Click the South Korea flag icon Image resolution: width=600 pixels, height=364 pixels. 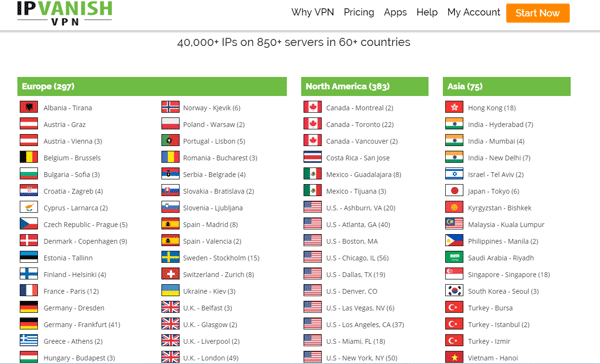[x=454, y=291]
